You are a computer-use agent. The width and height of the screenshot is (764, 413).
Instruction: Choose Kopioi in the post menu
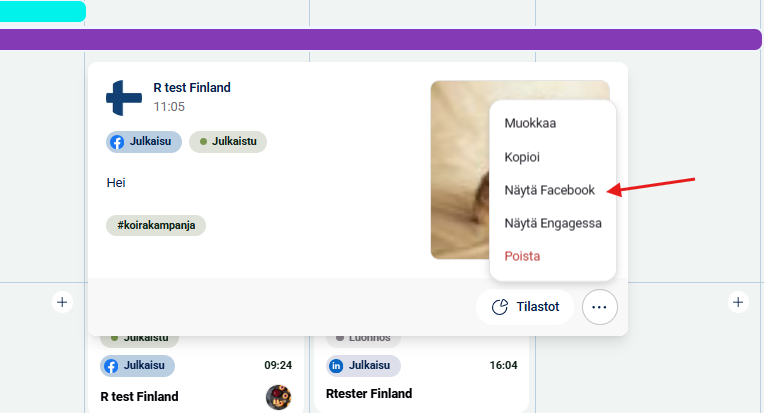524,157
